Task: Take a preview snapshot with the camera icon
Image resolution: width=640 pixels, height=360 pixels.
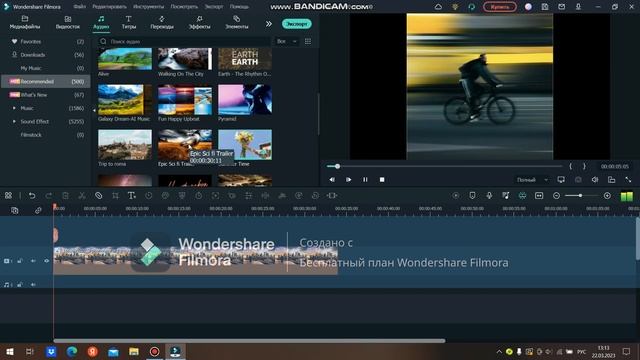Action: 578,180
